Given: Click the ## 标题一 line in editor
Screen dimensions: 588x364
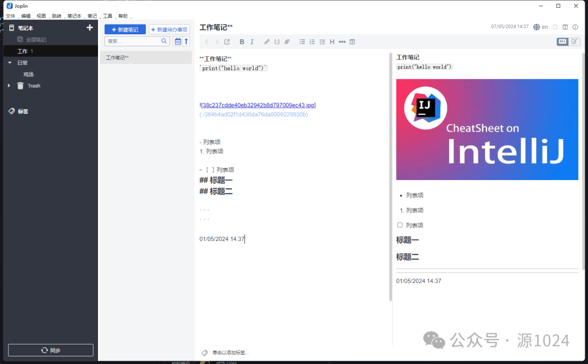Looking at the screenshot, I should (x=216, y=180).
